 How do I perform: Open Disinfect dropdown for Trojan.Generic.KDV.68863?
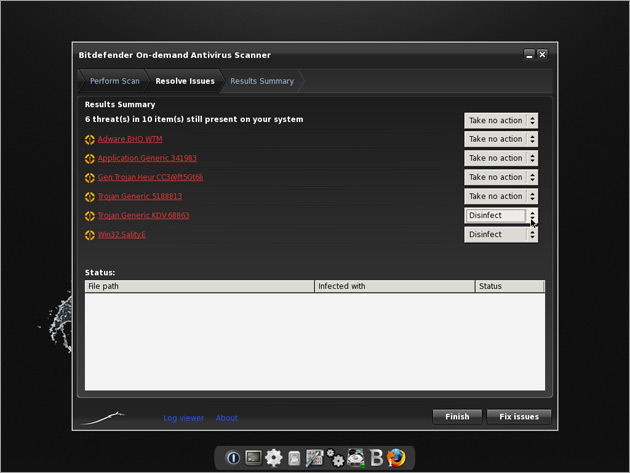tap(501, 215)
